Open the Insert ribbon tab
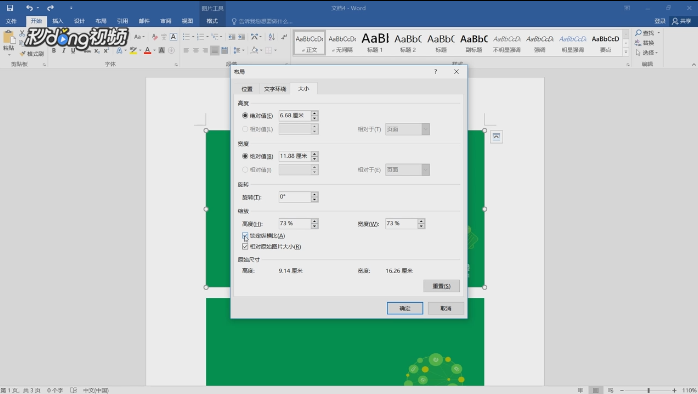 58,21
